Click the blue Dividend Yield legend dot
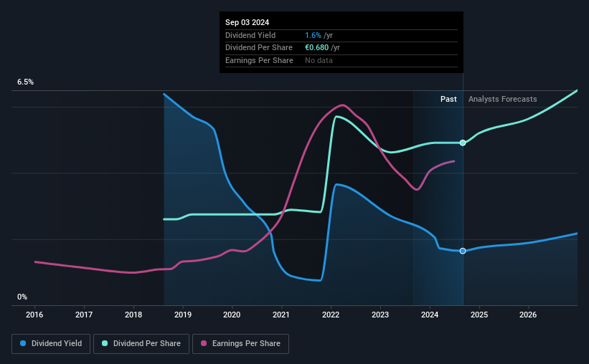The width and height of the screenshot is (589, 364). 24,343
